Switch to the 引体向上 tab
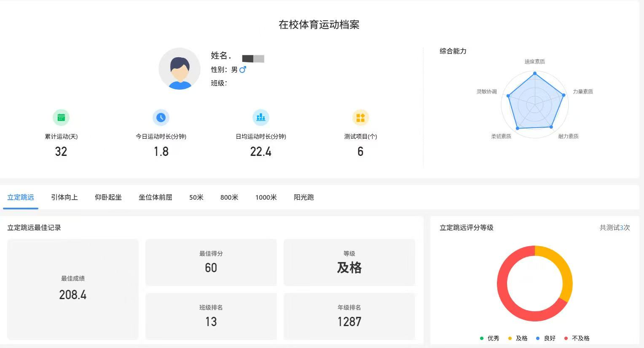The width and height of the screenshot is (644, 348). (x=64, y=197)
